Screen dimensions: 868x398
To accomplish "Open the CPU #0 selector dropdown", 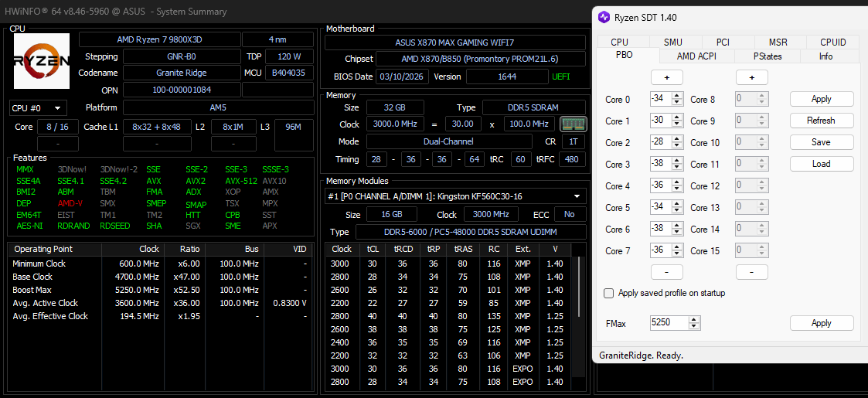I will pyautogui.click(x=38, y=107).
